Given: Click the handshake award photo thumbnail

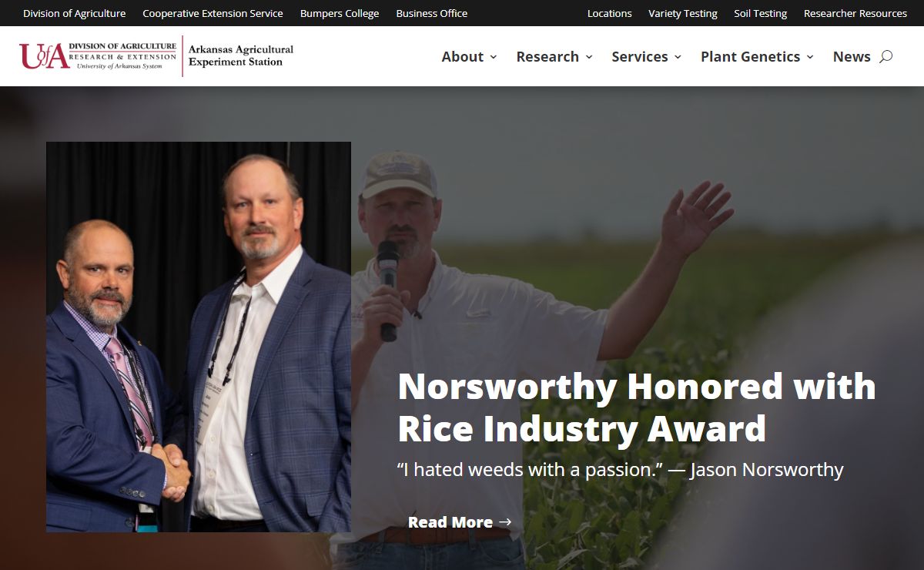Looking at the screenshot, I should (x=199, y=337).
